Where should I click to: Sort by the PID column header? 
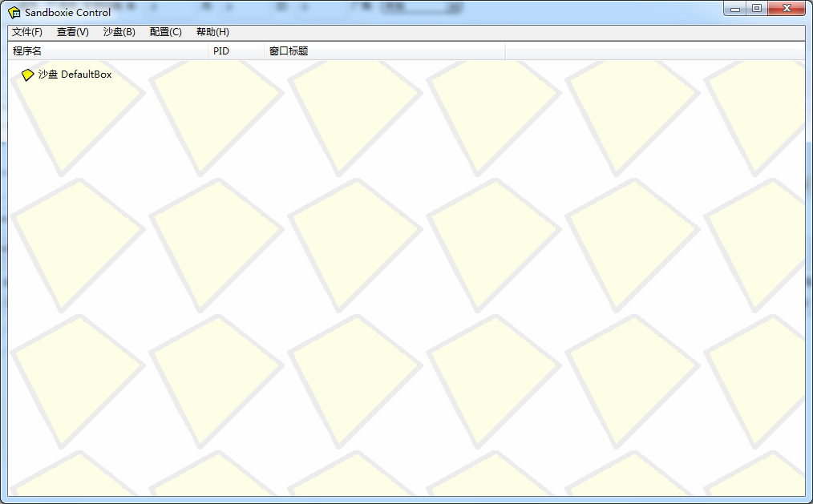click(x=237, y=50)
